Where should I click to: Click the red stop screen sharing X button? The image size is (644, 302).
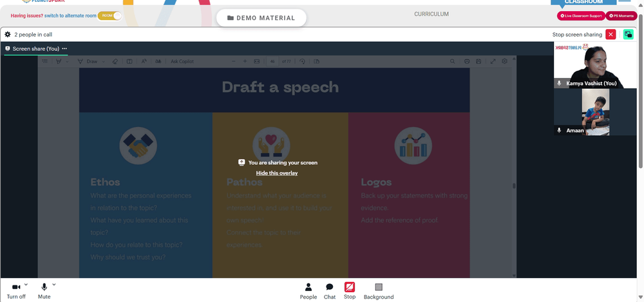point(611,35)
